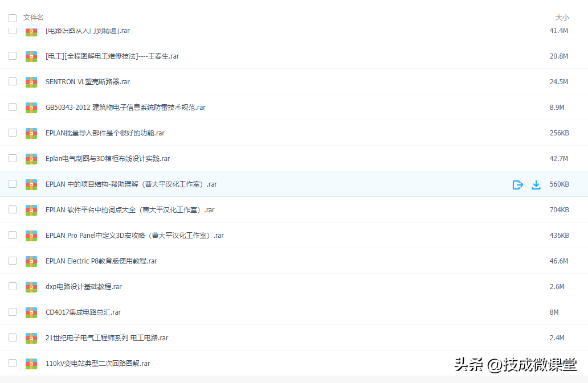Check box for dxp电路设计基础教程.rar
This screenshot has height=383, width=588.
pos(13,286)
